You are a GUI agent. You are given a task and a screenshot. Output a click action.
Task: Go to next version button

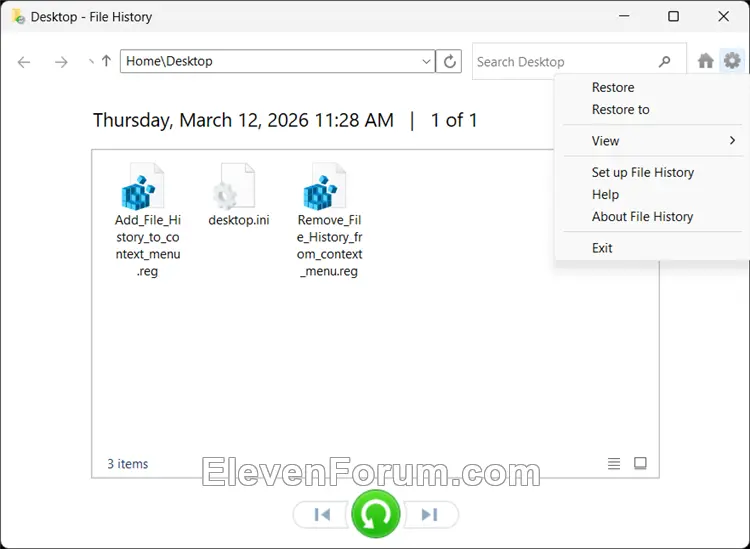click(x=430, y=515)
